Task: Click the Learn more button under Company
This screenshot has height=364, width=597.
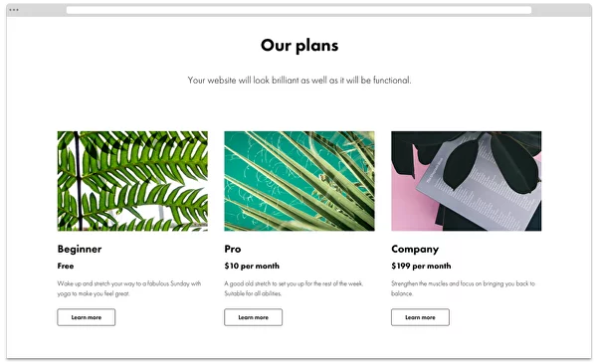Action: click(420, 317)
